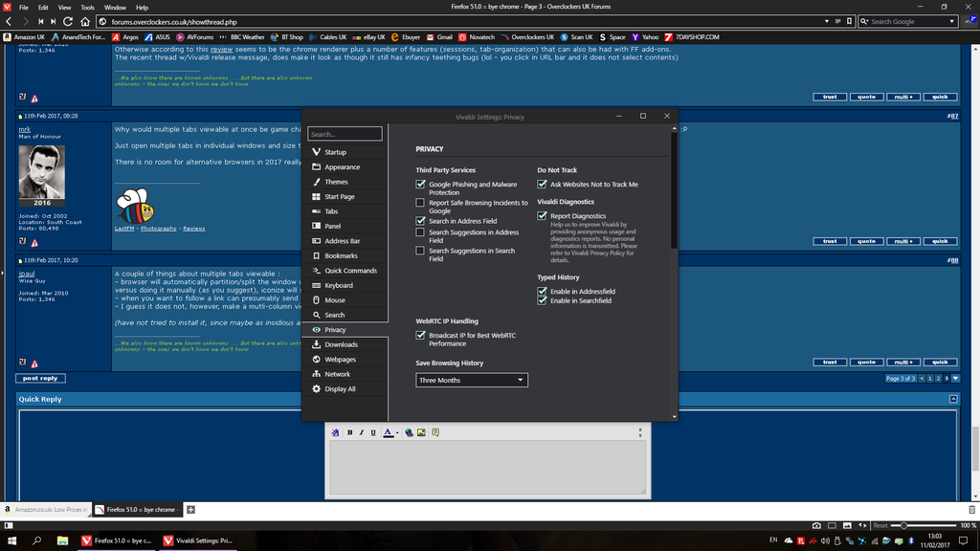This screenshot has width=980, height=551.
Task: Toggle bold in quick reply editor
Action: coord(350,432)
